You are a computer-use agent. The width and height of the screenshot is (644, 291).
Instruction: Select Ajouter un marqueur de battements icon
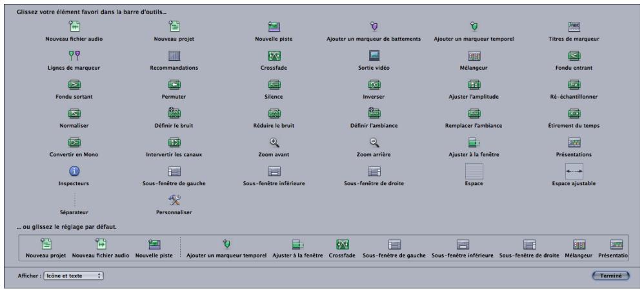pyautogui.click(x=374, y=27)
